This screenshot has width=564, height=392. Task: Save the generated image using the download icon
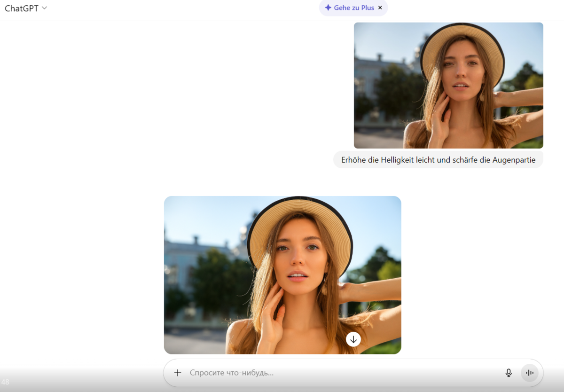[x=353, y=339]
